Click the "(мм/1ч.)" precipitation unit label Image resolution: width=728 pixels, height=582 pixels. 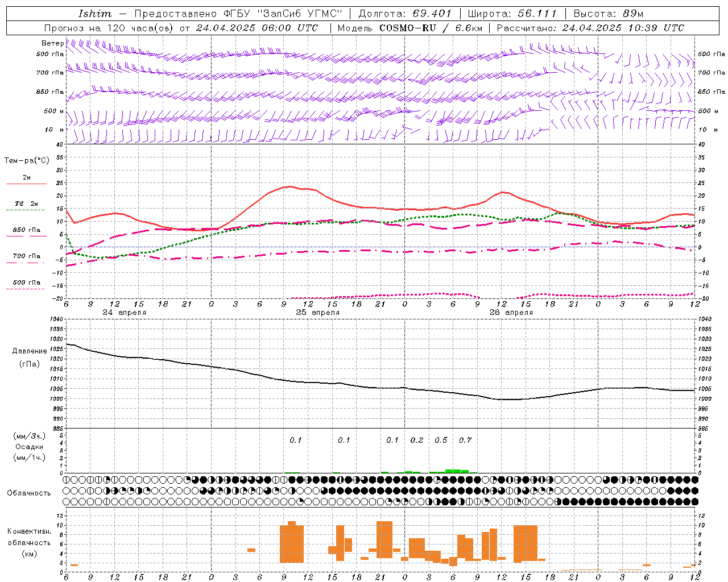coord(30,458)
